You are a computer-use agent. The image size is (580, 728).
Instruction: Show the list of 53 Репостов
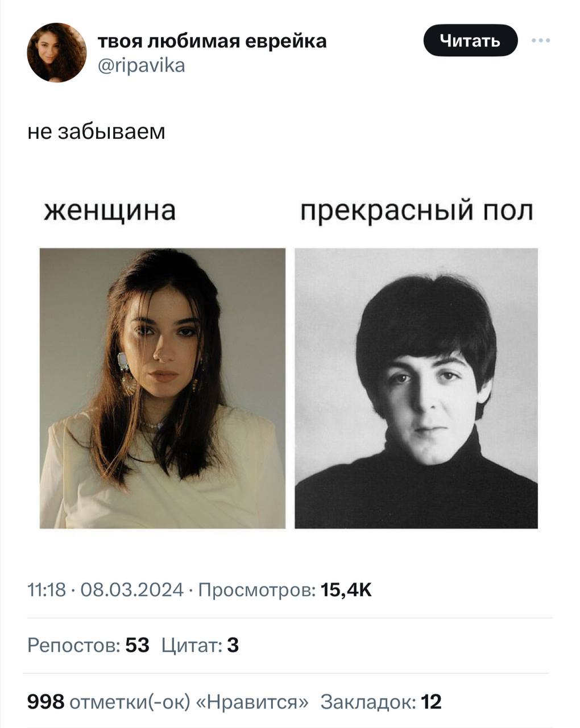pos(89,646)
